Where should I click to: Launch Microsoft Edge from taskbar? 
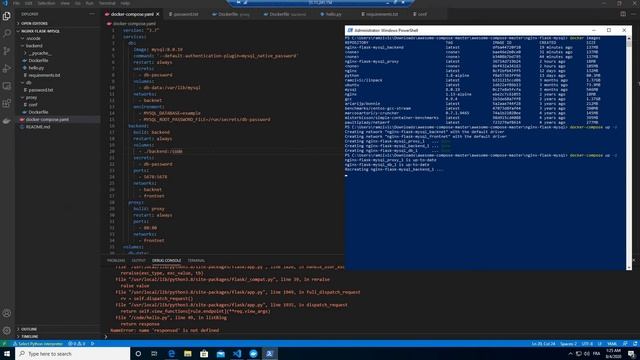(x=171, y=353)
